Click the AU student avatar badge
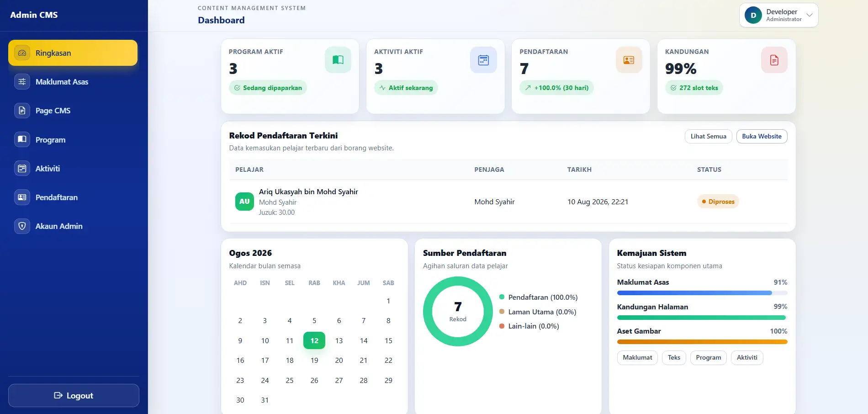 (x=244, y=202)
